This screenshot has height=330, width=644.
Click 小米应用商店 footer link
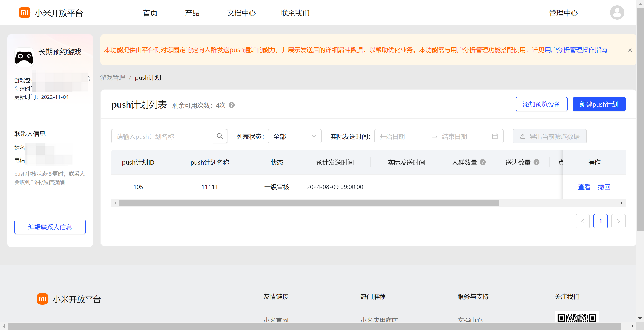379,320
